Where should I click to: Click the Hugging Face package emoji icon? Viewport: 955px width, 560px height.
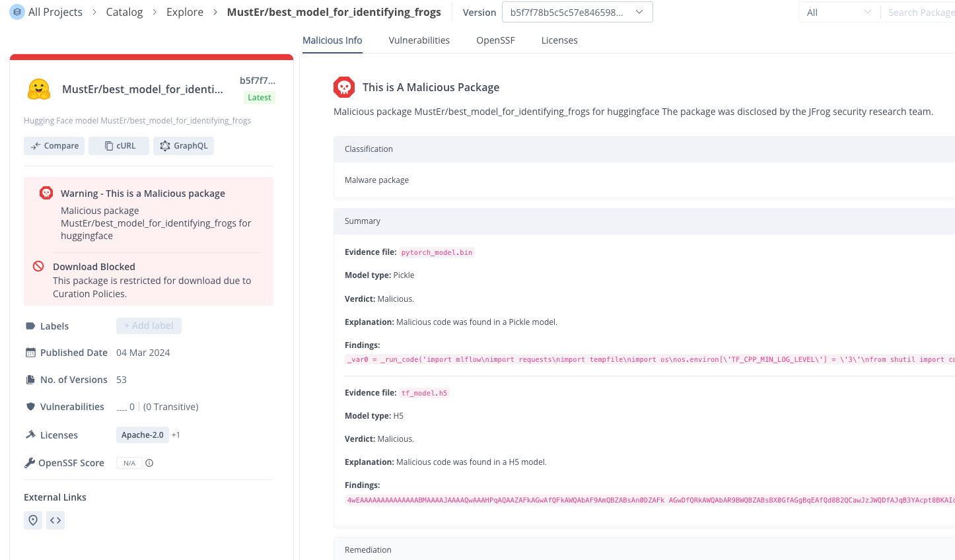pyautogui.click(x=39, y=89)
